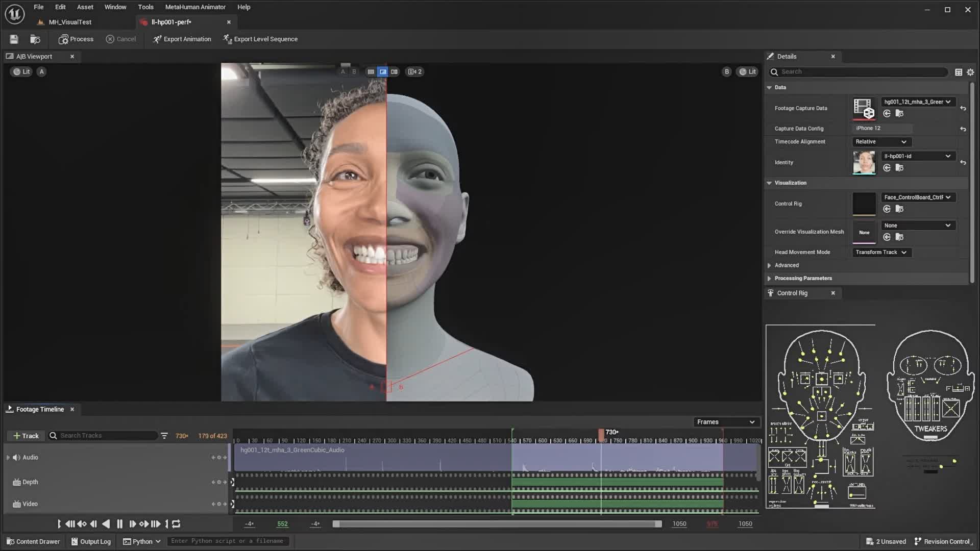This screenshot has width=980, height=551.
Task: Open the Head Movement Mode dropdown
Action: (881, 252)
